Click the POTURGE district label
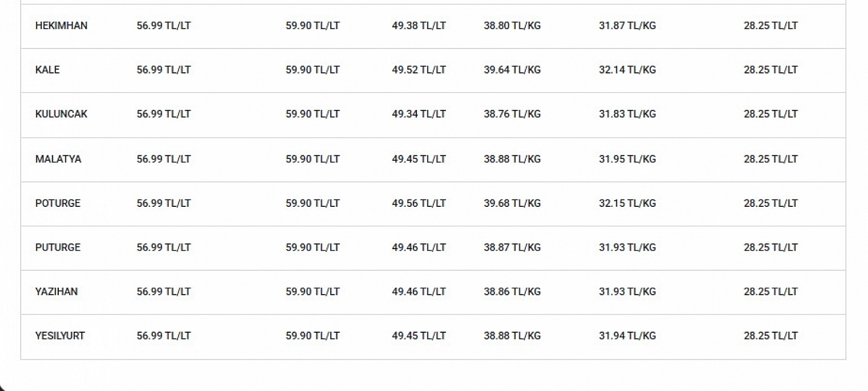 [x=58, y=203]
